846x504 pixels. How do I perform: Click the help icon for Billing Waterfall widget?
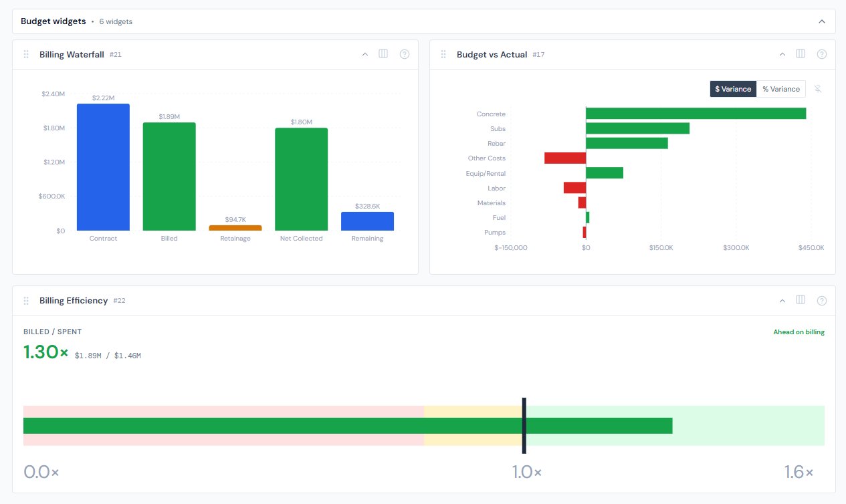pos(405,54)
